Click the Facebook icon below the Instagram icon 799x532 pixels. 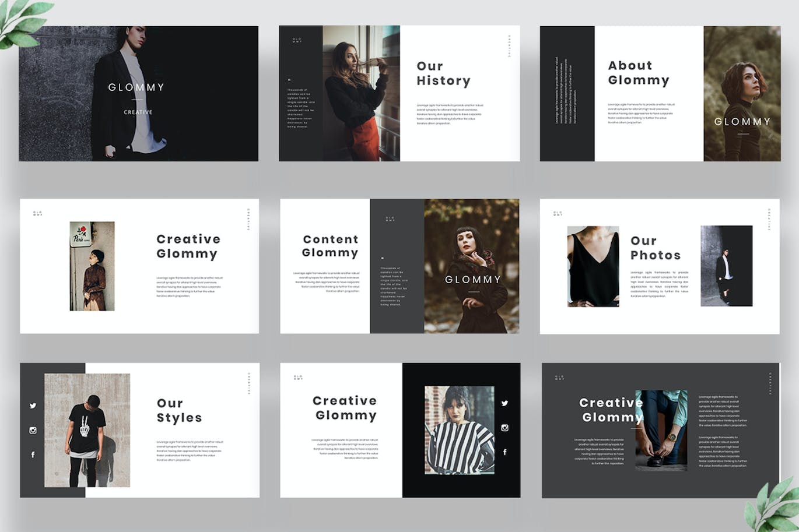(505, 452)
